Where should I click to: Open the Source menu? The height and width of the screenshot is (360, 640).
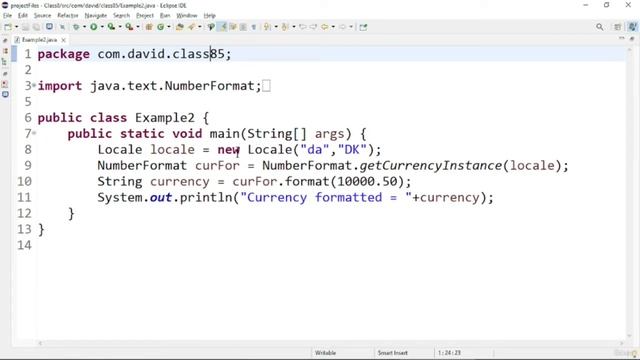click(42, 16)
